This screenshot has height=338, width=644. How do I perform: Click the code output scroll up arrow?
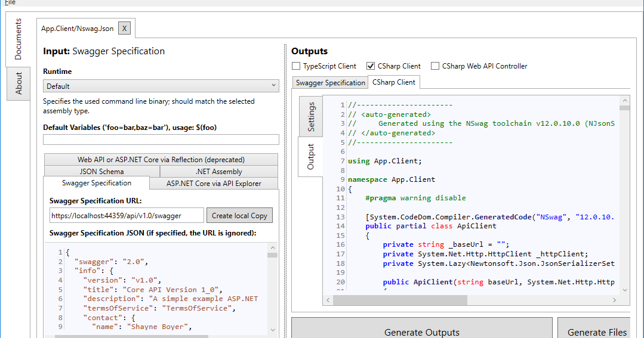[x=625, y=101]
